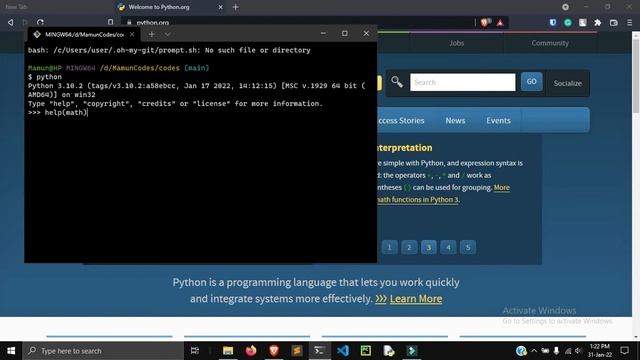Close the Welcome to Python.org tab
This screenshot has height=360, width=640.
tap(220, 7)
